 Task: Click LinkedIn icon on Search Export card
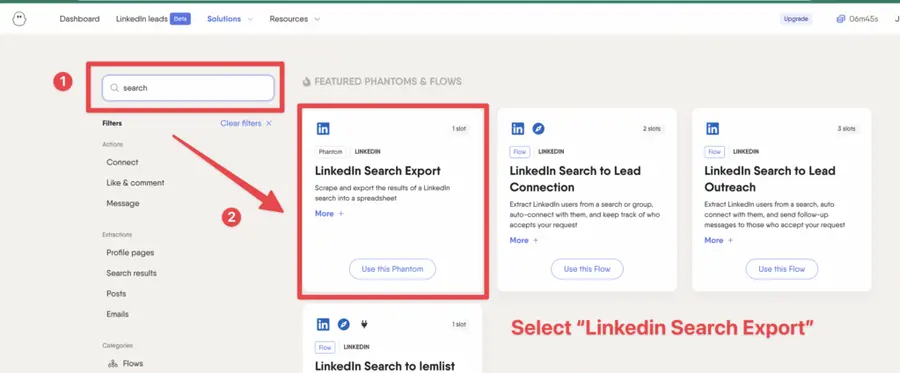[323, 129]
